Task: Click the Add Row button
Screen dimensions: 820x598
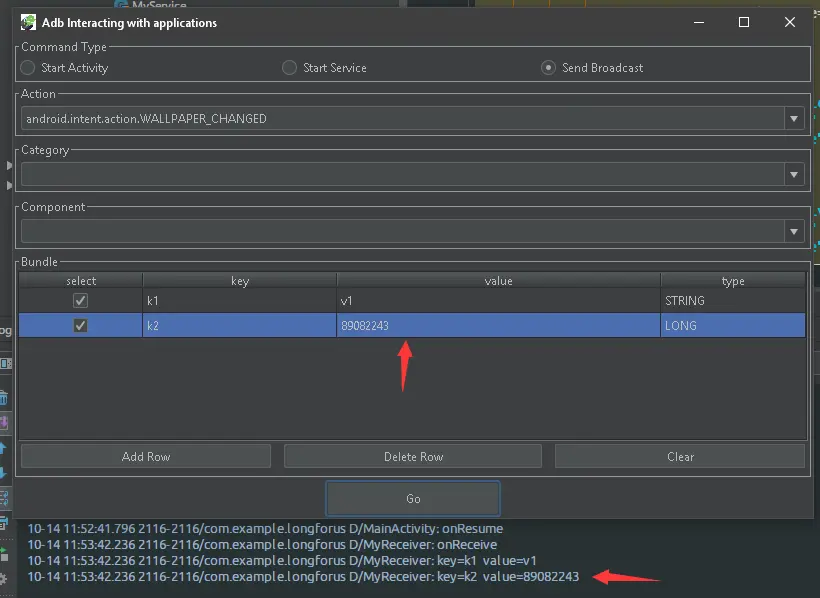Action: [x=146, y=456]
